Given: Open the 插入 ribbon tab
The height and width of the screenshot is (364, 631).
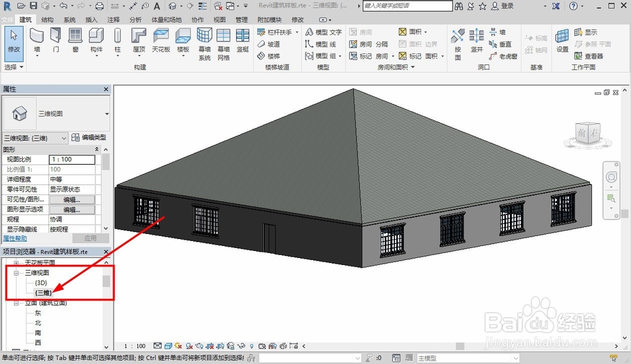Looking at the screenshot, I should pos(91,20).
